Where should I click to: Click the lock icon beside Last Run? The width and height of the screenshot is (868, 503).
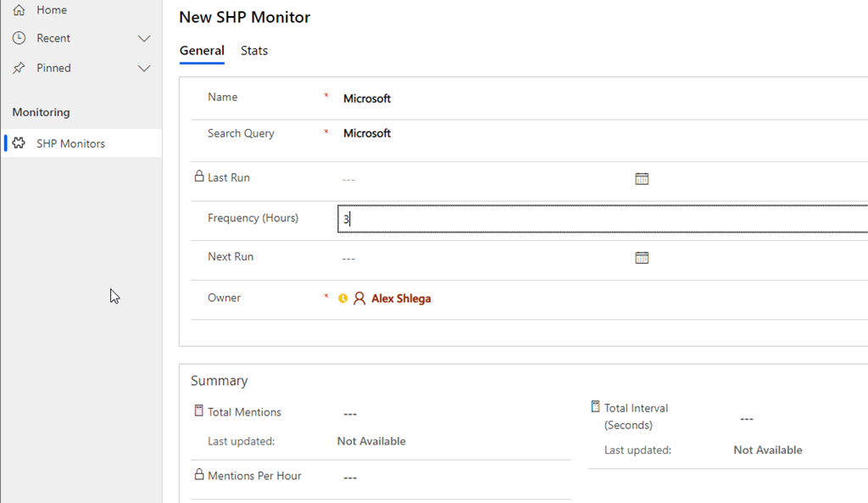[x=199, y=176]
